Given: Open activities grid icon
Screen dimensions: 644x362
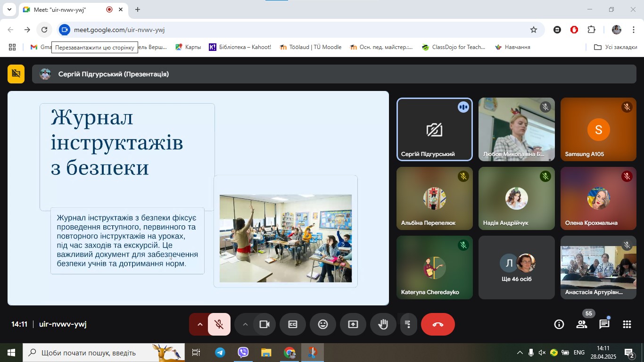Looking at the screenshot, I should [627, 324].
